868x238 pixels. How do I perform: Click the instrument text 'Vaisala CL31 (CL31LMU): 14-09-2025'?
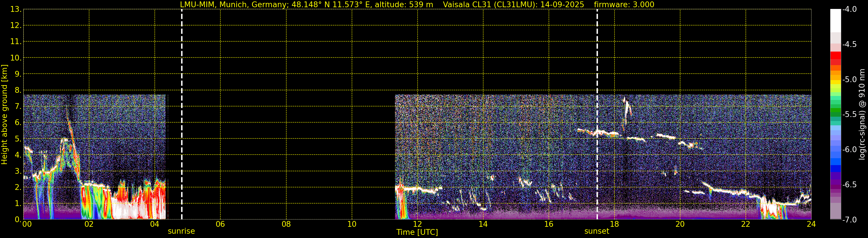pos(513,5)
